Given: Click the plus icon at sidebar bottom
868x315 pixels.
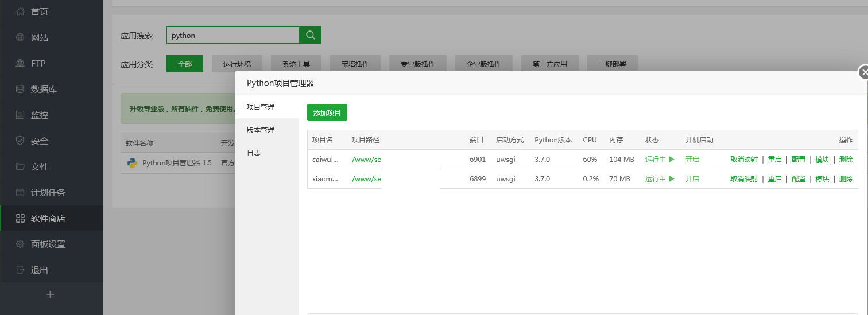Looking at the screenshot, I should [x=51, y=294].
